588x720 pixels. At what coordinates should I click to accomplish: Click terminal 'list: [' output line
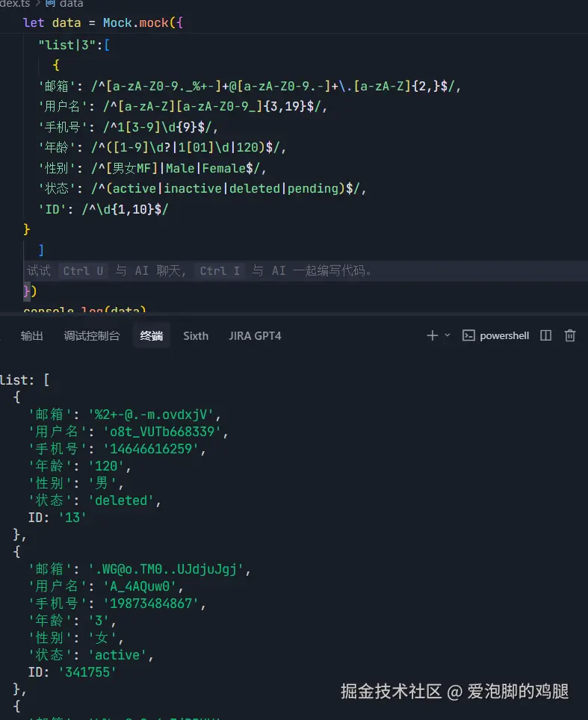point(25,380)
